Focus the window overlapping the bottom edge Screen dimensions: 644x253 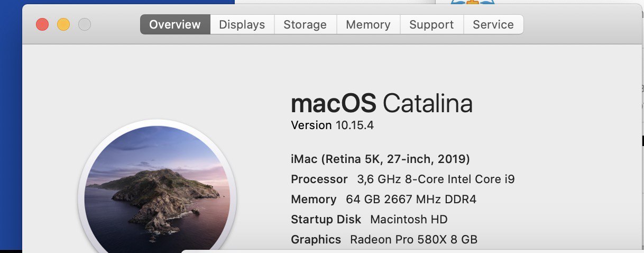(412, 251)
